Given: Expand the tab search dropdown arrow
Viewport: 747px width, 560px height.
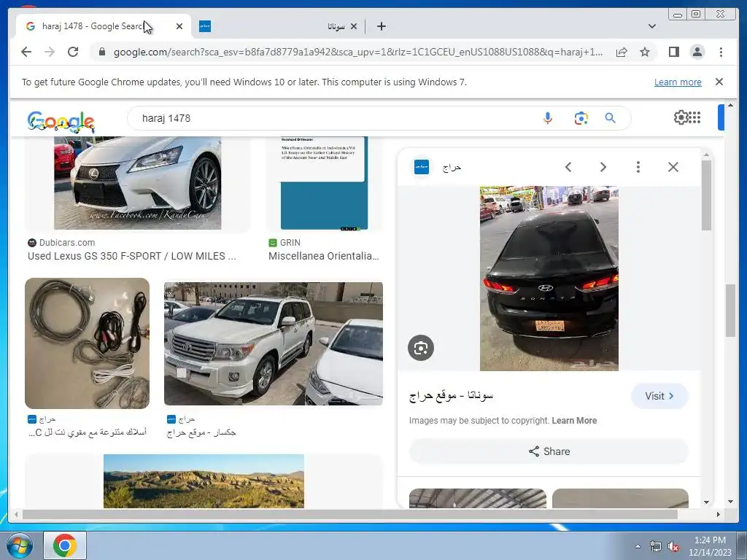Looking at the screenshot, I should point(652,26).
